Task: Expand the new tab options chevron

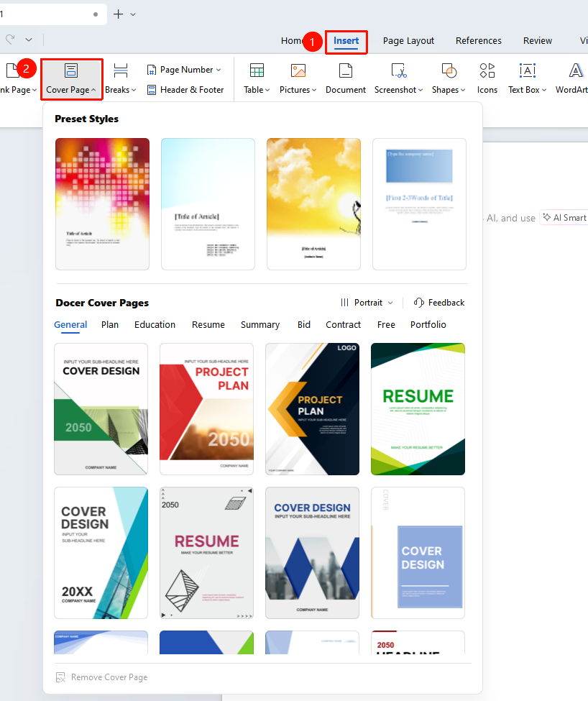Action: tap(133, 14)
